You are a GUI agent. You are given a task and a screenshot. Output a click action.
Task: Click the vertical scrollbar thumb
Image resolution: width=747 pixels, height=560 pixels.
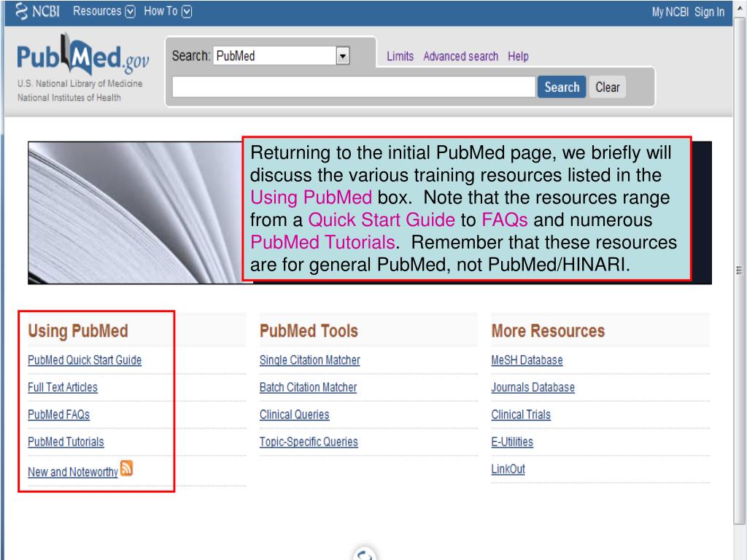pyautogui.click(x=740, y=270)
